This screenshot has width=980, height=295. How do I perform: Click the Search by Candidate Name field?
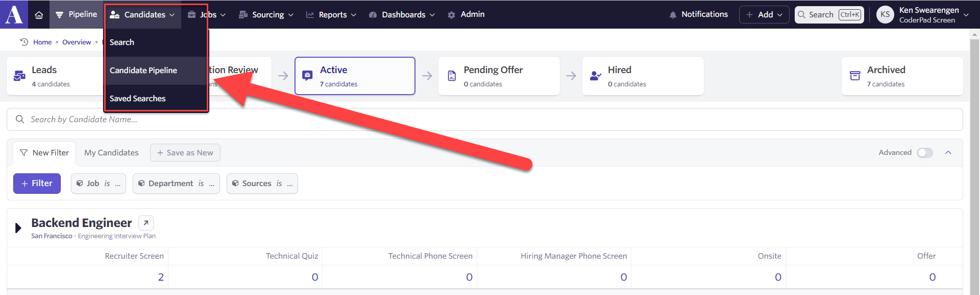coord(485,120)
